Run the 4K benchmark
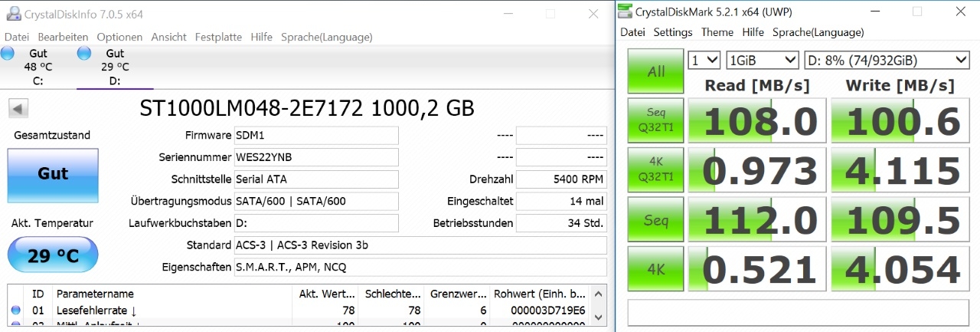Viewport: 980px width, 332px height. (656, 269)
